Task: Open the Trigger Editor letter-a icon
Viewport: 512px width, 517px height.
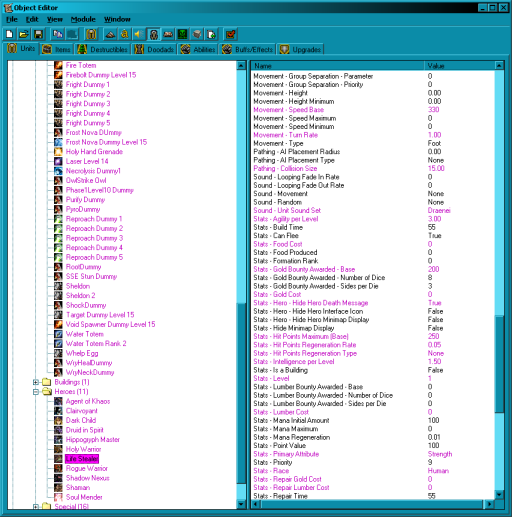Action: [125, 34]
